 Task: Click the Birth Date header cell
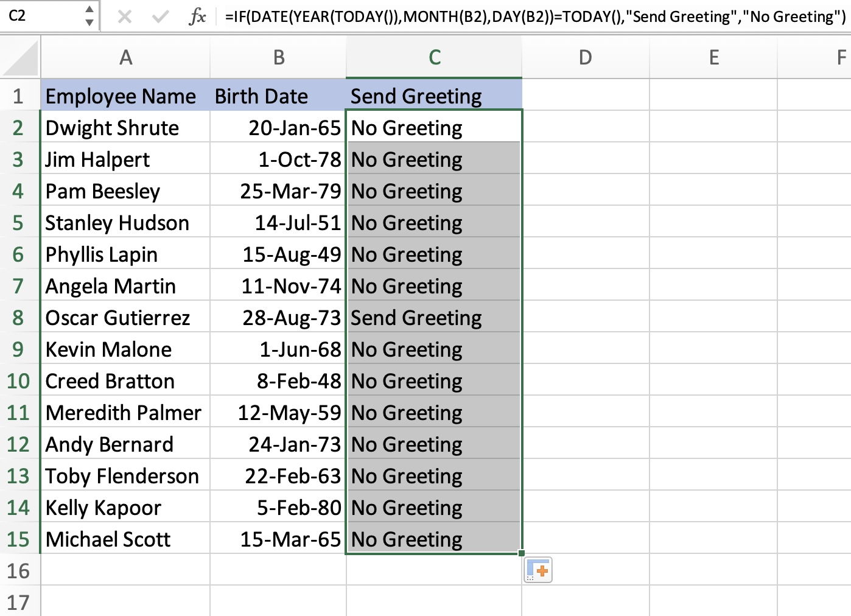coord(278,96)
